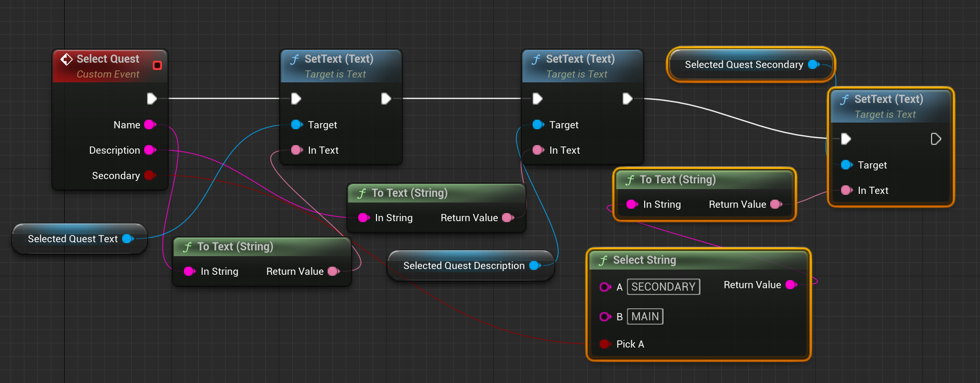The height and width of the screenshot is (383, 980).
Task: Click exec input pin of middle SetText node
Action: (537, 99)
